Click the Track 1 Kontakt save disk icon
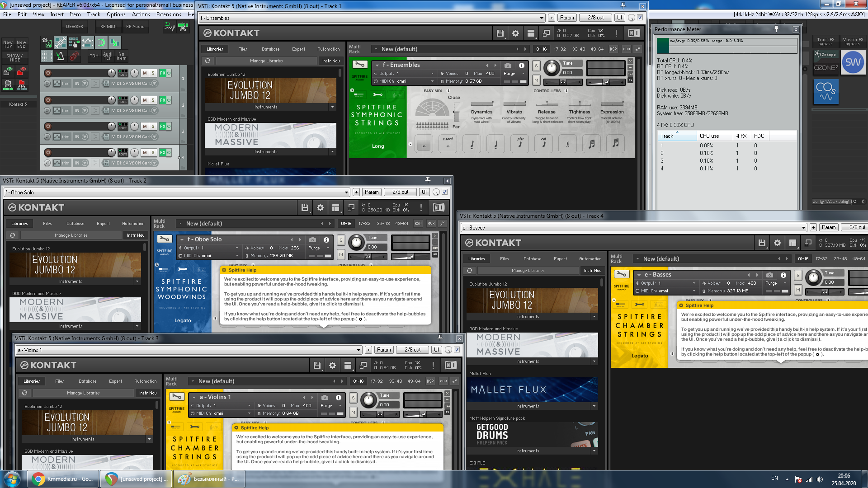Image resolution: width=868 pixels, height=488 pixels. 500,33
